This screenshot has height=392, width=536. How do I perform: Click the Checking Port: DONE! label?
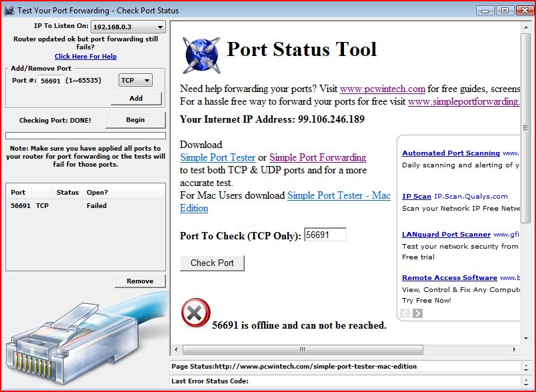[x=55, y=120]
